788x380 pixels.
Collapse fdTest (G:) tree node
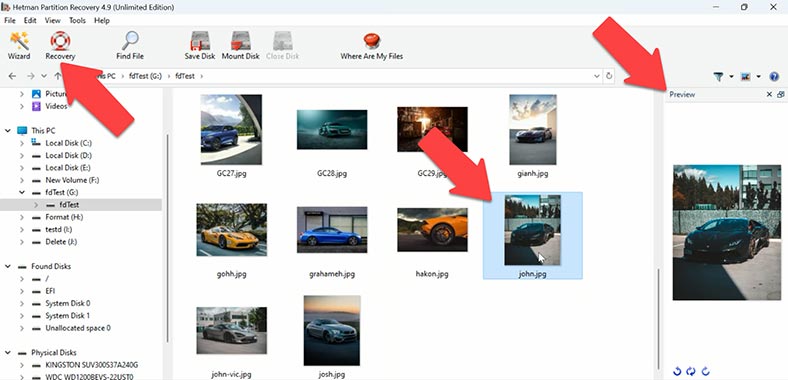(x=22, y=193)
